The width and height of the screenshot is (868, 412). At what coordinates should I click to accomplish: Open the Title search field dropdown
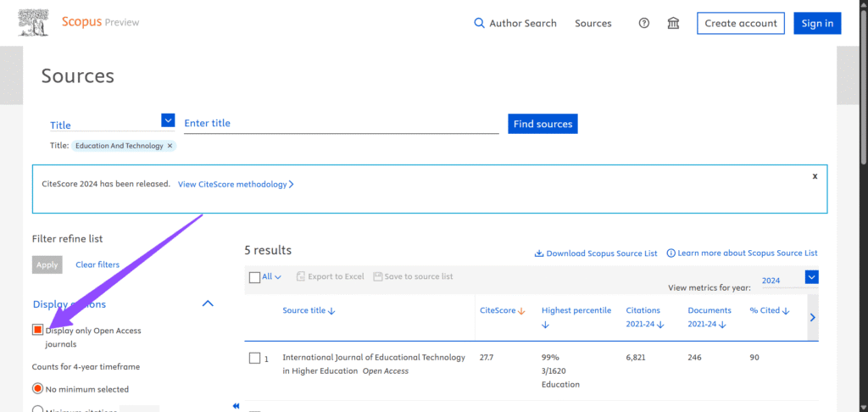tap(167, 121)
